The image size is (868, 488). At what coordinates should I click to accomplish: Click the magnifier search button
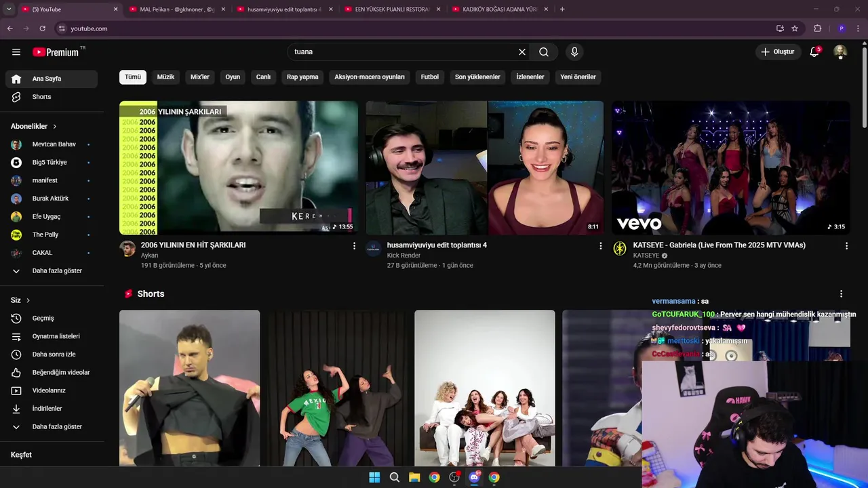(x=544, y=52)
